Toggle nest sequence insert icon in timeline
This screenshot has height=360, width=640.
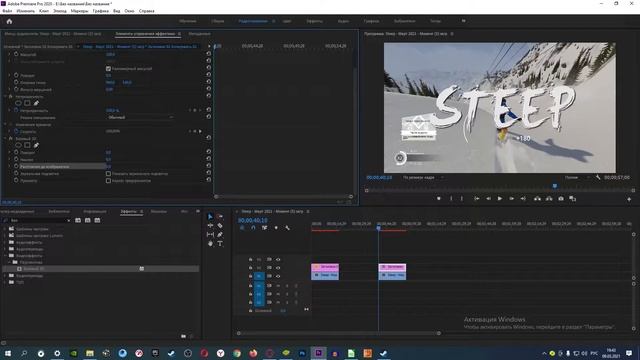click(242, 228)
